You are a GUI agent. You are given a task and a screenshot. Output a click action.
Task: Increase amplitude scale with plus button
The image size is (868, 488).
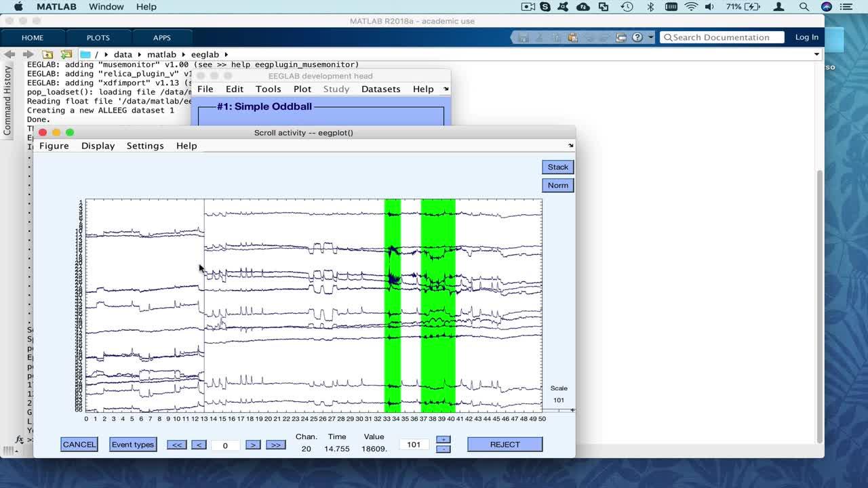pos(443,439)
